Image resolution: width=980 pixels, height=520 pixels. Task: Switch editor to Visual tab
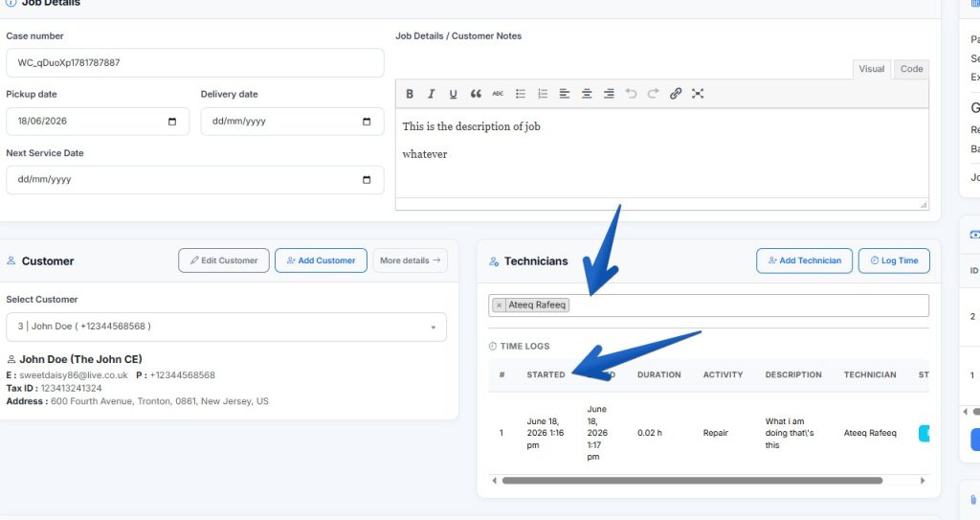tap(871, 69)
